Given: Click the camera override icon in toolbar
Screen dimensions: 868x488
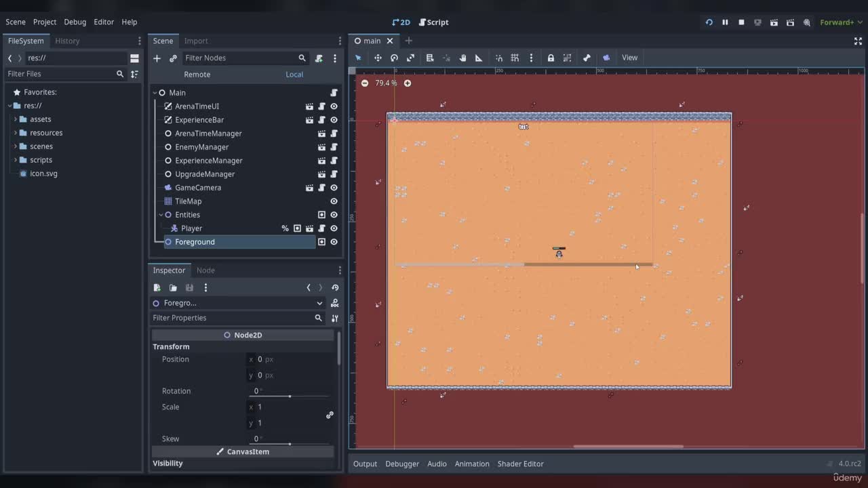Looking at the screenshot, I should 606,58.
